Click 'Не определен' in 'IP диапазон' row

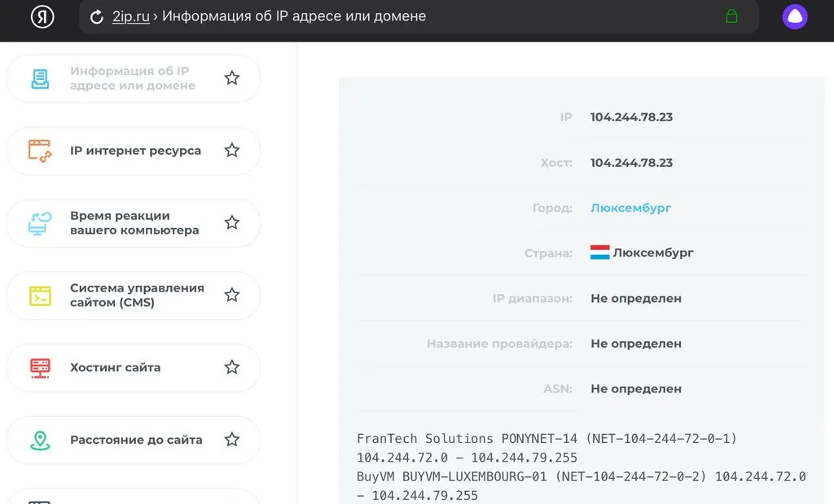[x=636, y=298]
